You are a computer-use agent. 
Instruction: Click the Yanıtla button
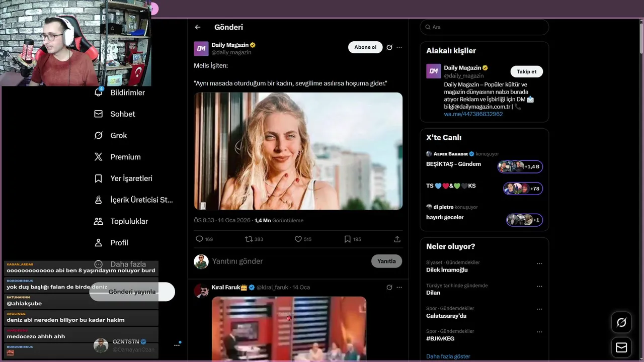[386, 261]
